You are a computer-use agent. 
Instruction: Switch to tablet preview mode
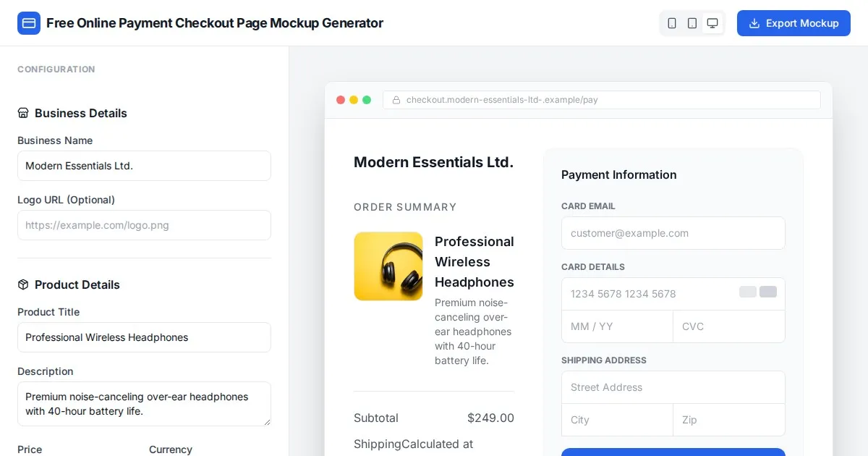coord(692,23)
